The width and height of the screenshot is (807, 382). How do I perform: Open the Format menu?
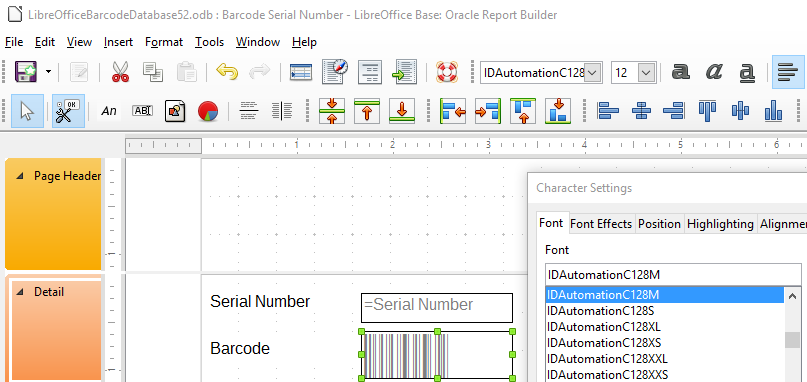pos(164,42)
